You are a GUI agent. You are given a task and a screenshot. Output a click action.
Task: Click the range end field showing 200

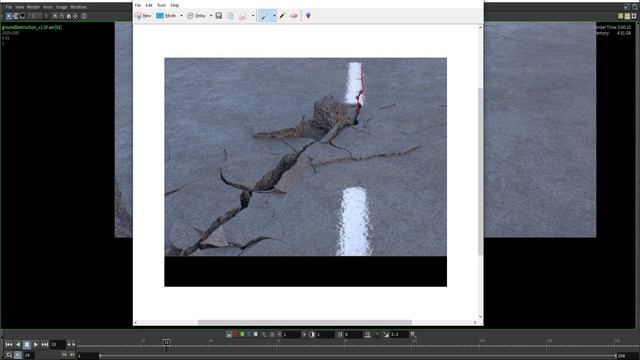pos(627,356)
